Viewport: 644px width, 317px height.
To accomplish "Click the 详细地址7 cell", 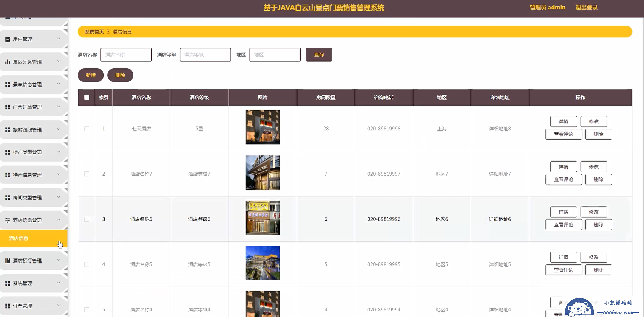I will click(x=500, y=174).
